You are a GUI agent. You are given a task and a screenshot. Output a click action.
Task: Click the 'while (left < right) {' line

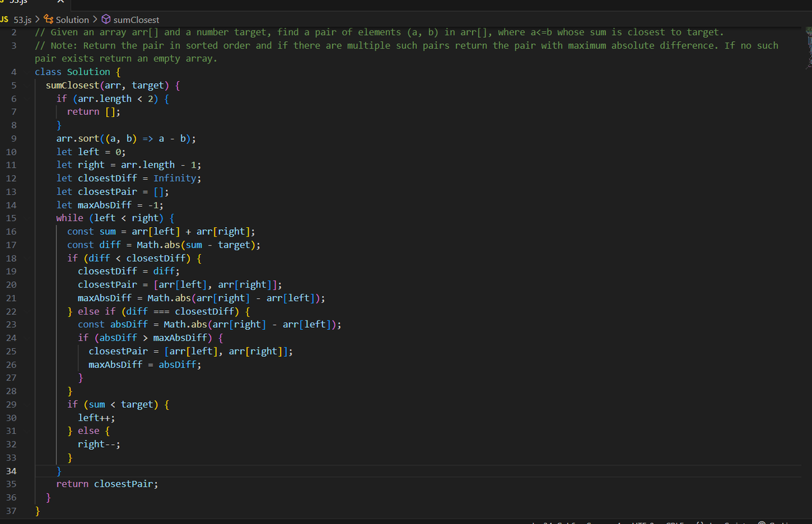(x=116, y=218)
